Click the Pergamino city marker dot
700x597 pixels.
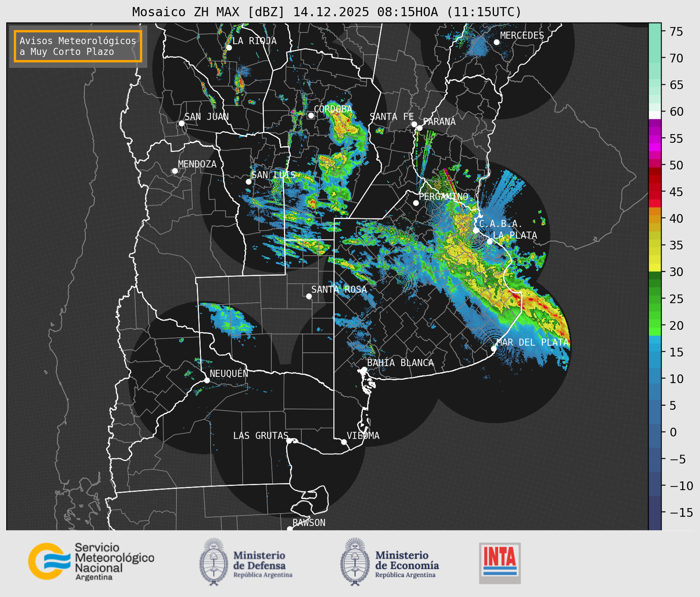point(416,203)
